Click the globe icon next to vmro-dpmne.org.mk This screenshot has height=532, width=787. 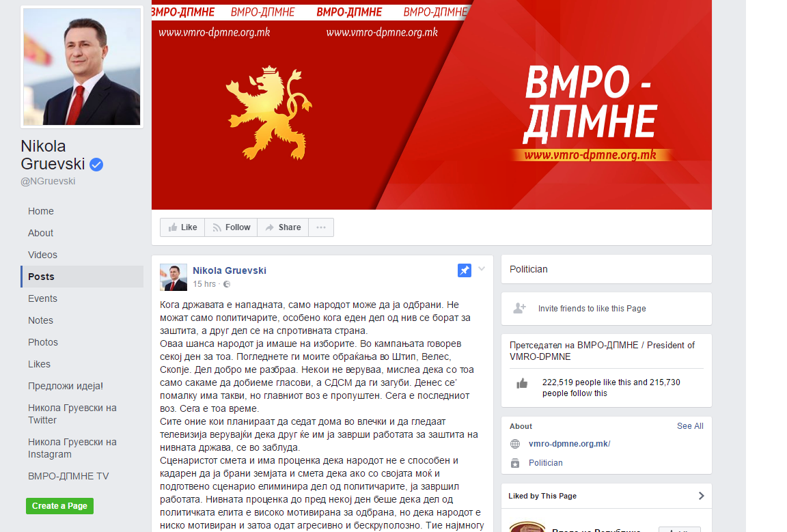[515, 444]
